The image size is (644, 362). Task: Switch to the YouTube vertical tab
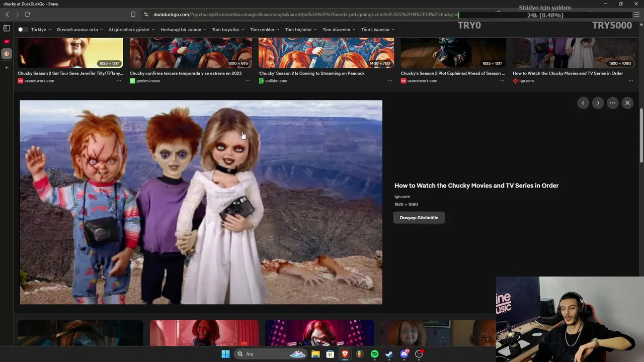(7, 41)
